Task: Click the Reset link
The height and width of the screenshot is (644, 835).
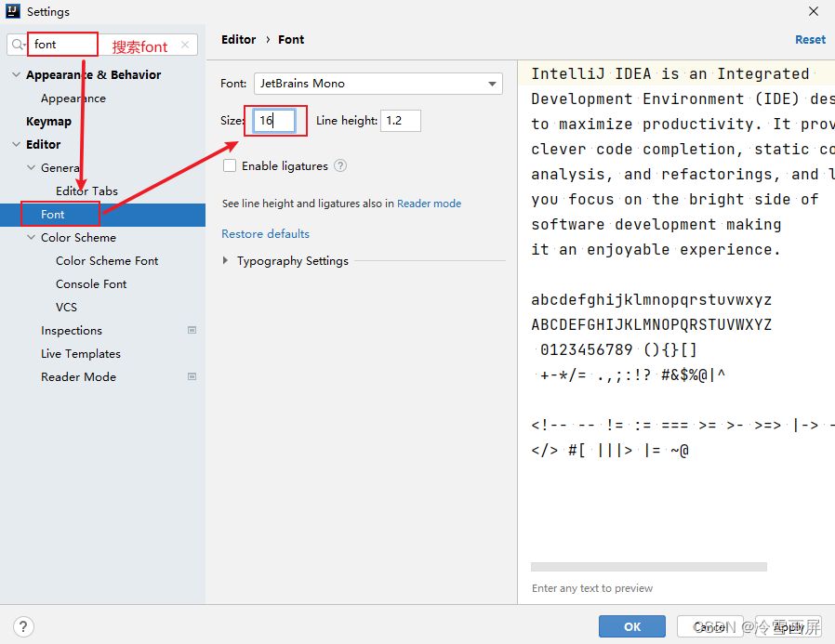Action: coord(810,39)
